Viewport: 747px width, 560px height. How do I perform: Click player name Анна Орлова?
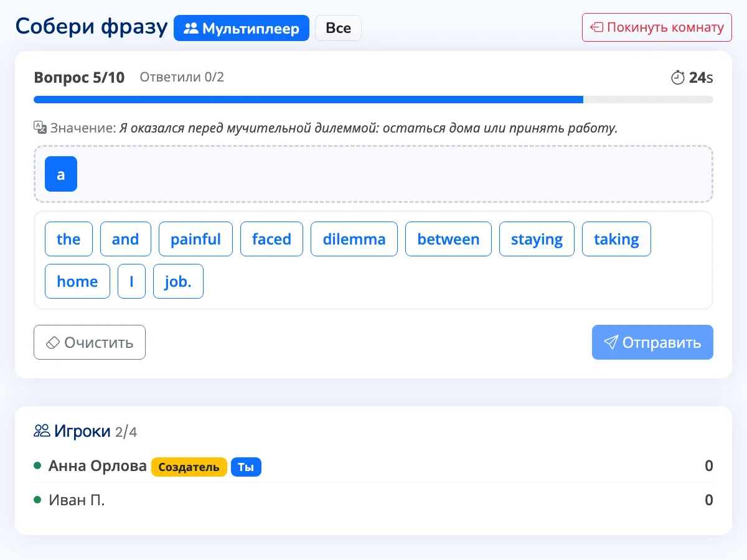98,466
